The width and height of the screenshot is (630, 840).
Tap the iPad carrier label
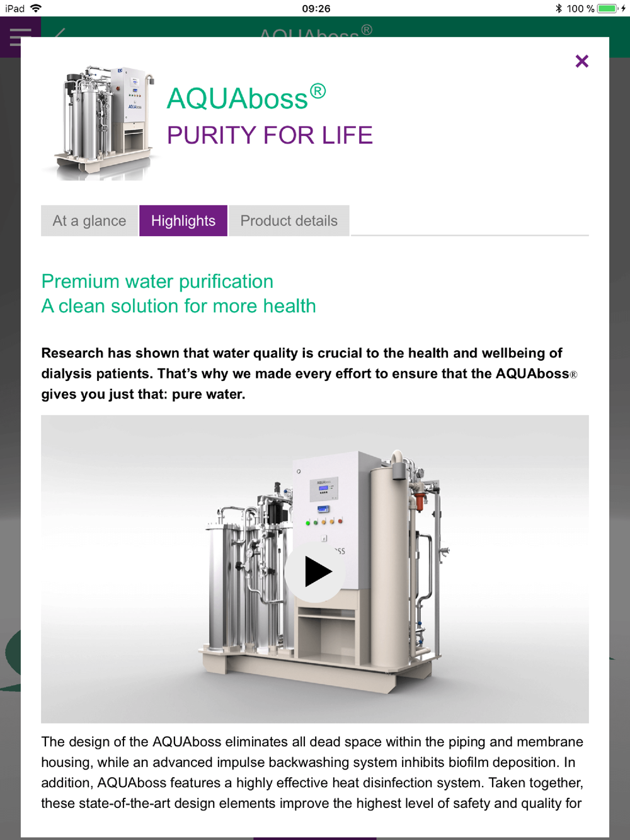pos(15,8)
